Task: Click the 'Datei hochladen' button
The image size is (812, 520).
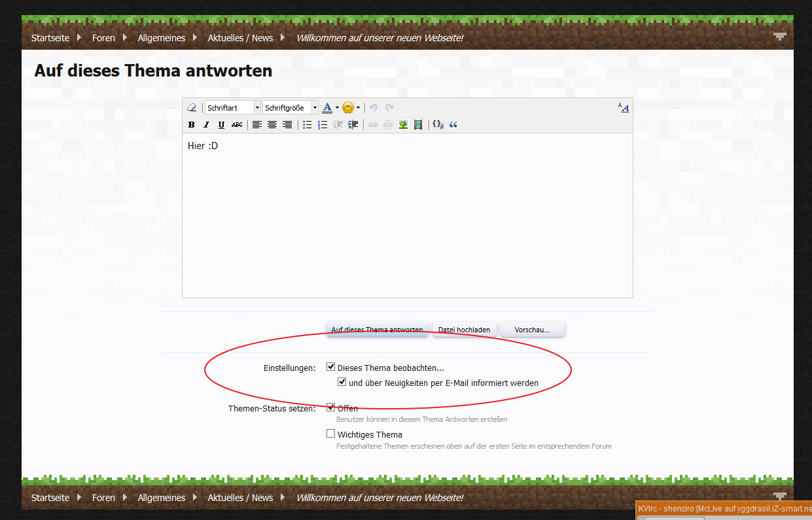Action: [464, 330]
